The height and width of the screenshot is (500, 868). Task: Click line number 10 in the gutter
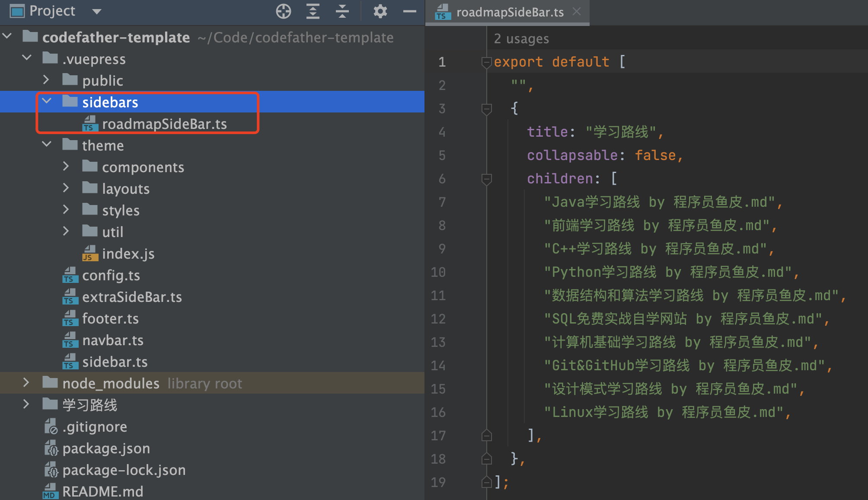click(438, 272)
